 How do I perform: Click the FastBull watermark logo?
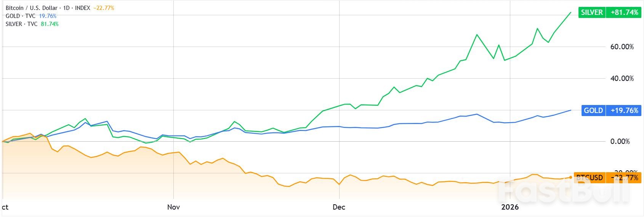coord(564,190)
